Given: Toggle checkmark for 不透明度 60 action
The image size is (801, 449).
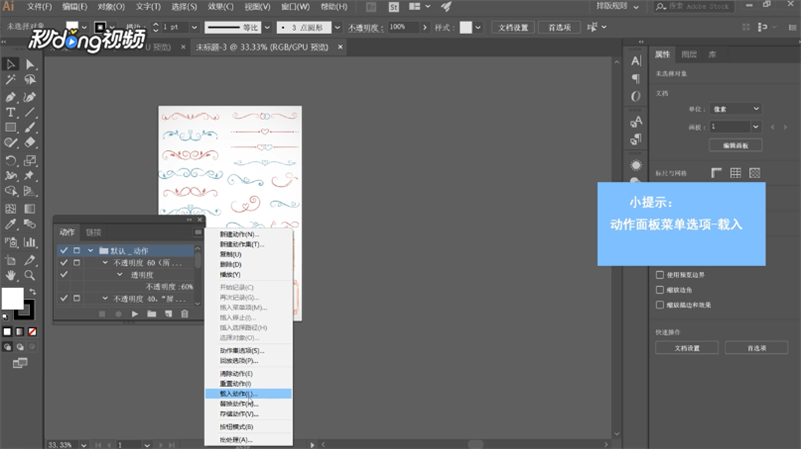Looking at the screenshot, I should (x=64, y=263).
